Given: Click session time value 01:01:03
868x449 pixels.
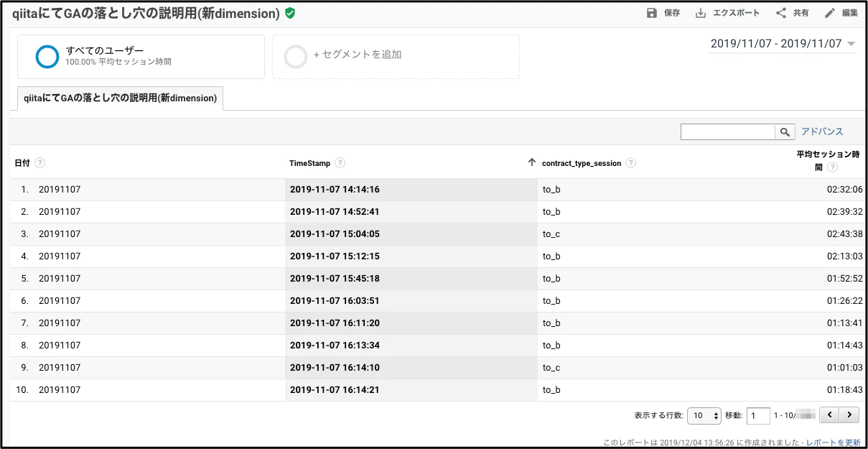Looking at the screenshot, I should pos(844,368).
